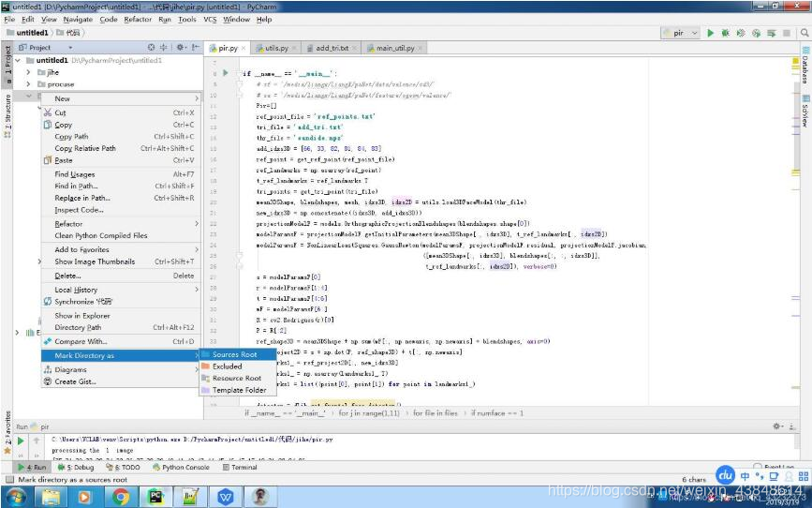The width and height of the screenshot is (812, 508).
Task: Open the pir run configuration dropdown
Action: pos(681,33)
